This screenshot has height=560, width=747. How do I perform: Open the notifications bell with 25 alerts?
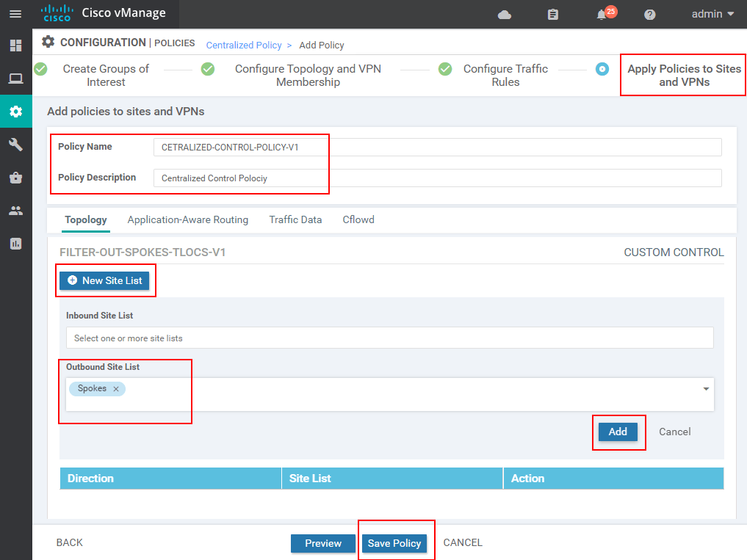(602, 15)
